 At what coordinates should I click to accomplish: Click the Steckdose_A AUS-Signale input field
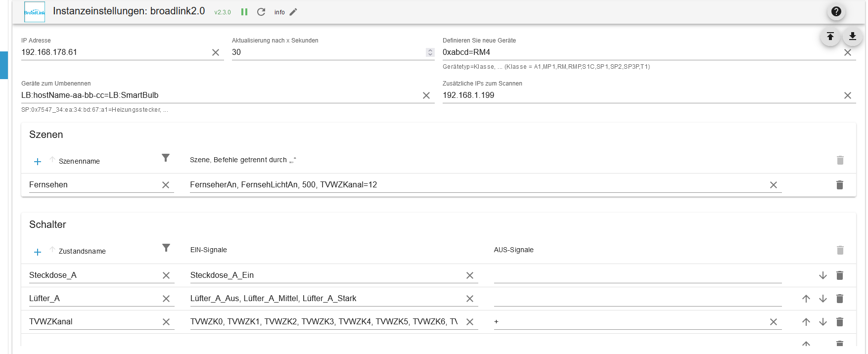tap(637, 275)
